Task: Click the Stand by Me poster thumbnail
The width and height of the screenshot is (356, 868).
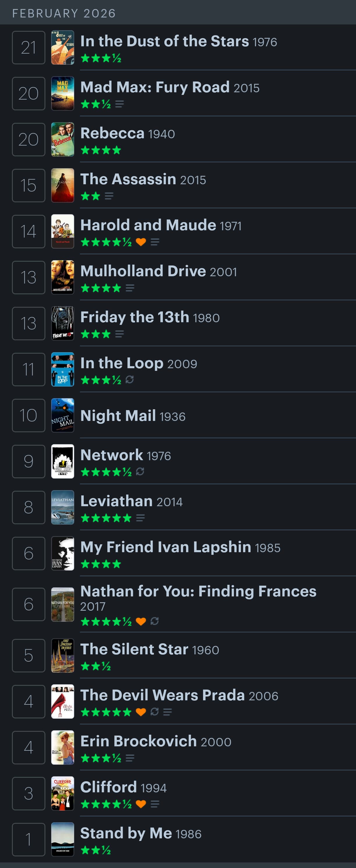Action: point(63,839)
